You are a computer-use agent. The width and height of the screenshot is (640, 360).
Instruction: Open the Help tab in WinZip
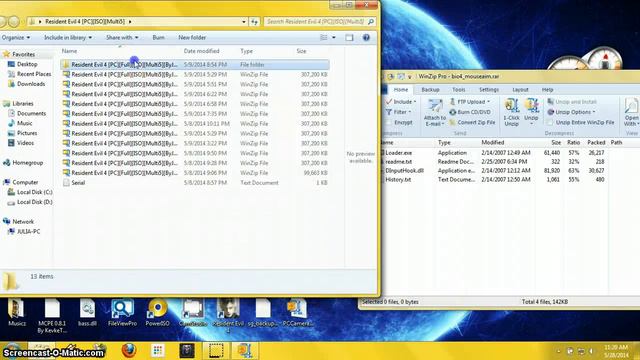pyautogui.click(x=547, y=89)
